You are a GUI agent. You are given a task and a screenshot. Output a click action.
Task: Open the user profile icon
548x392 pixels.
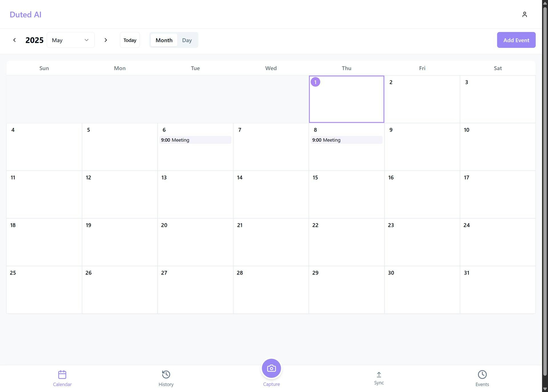[524, 15]
